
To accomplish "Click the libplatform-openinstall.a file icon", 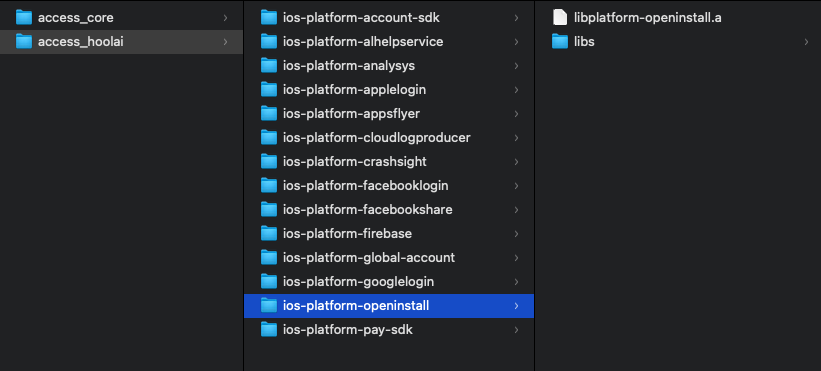I will point(560,18).
